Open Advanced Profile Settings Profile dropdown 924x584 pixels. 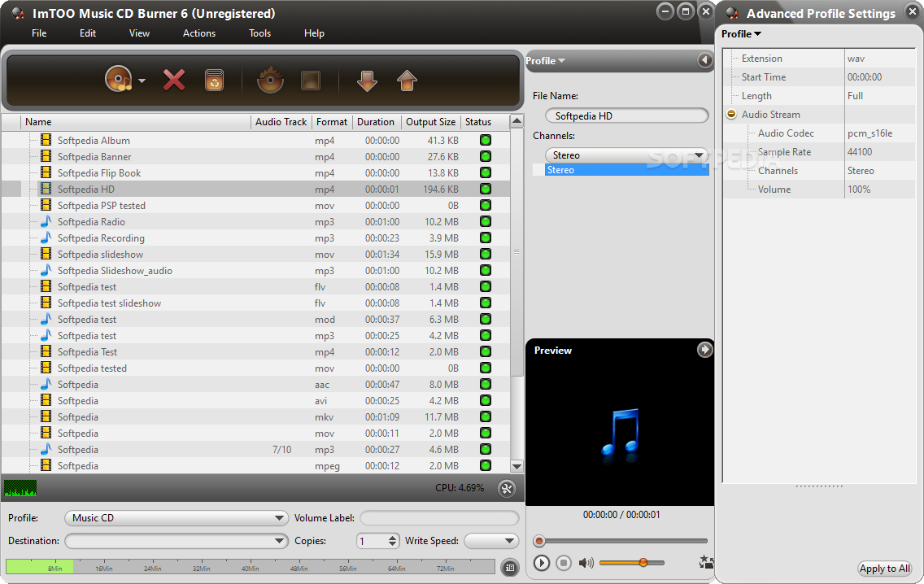click(x=741, y=34)
